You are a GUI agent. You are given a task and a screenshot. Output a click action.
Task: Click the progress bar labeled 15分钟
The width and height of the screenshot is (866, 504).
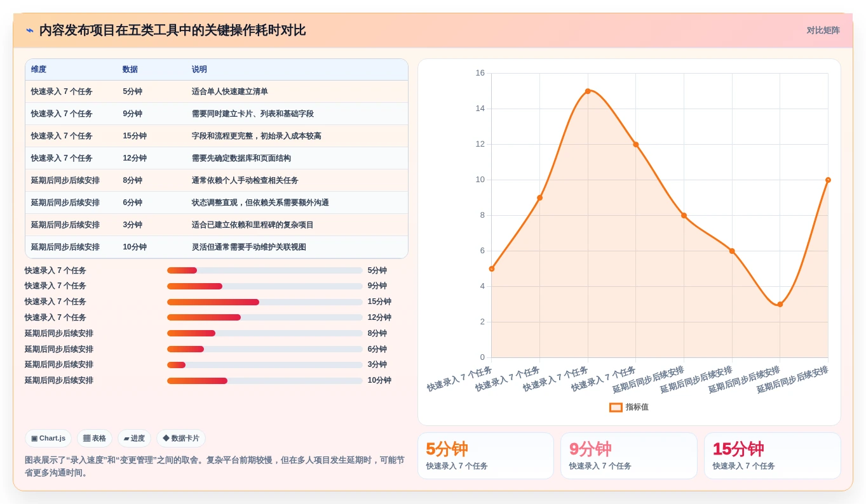coord(264,302)
